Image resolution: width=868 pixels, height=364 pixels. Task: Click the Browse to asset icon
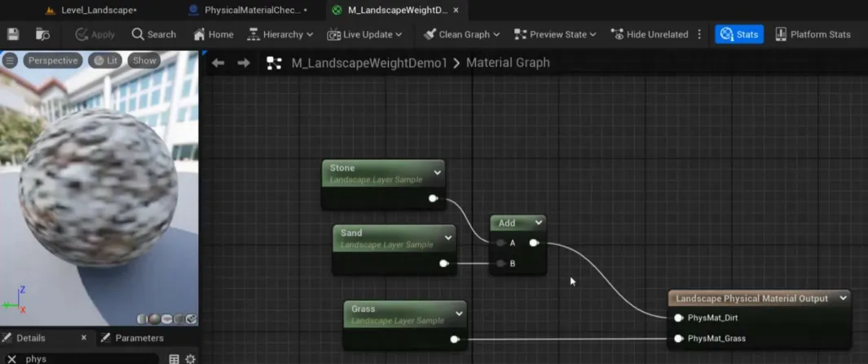point(42,34)
